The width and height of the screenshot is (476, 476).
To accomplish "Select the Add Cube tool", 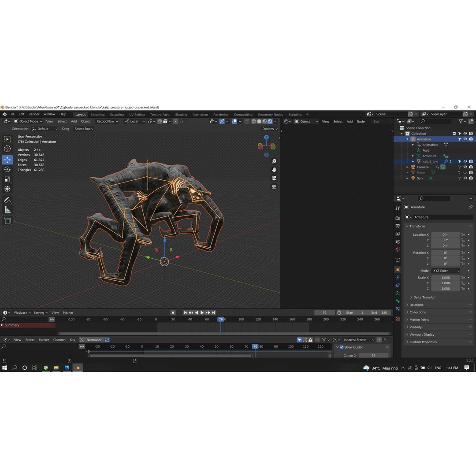I will [x=7, y=221].
